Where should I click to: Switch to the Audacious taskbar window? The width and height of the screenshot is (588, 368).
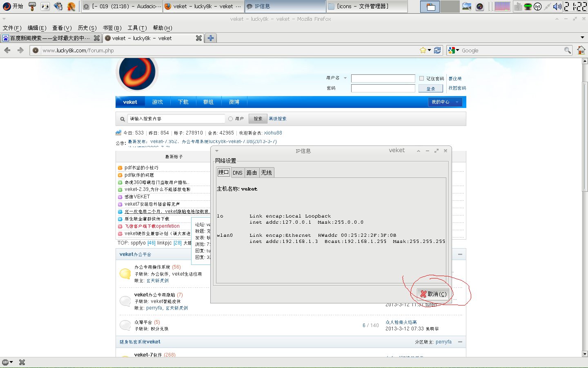coord(122,6)
